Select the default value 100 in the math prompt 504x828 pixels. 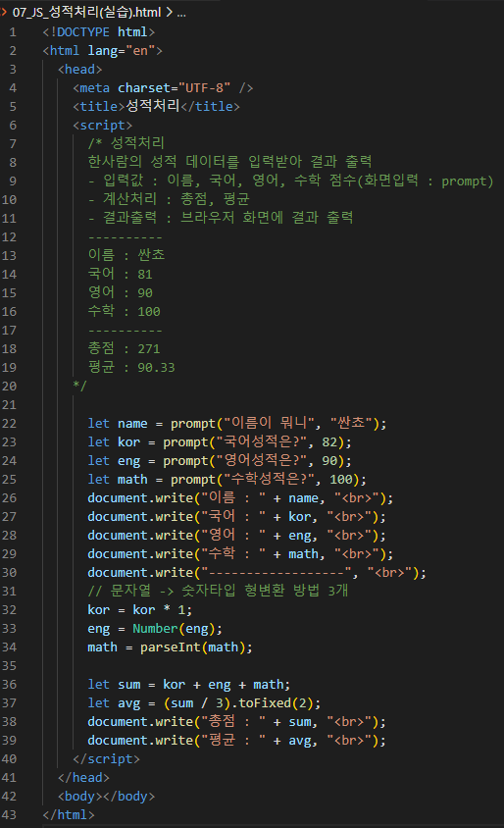point(340,480)
